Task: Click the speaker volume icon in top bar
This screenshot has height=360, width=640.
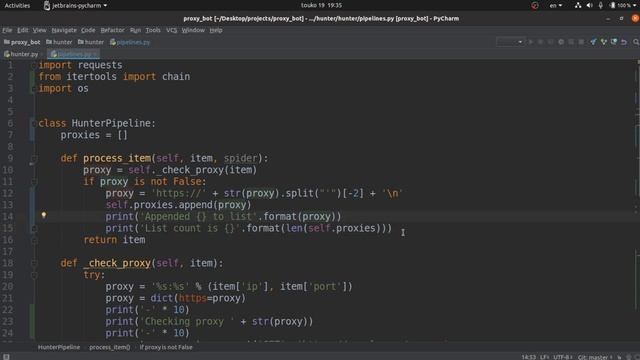Action: click(589, 5)
